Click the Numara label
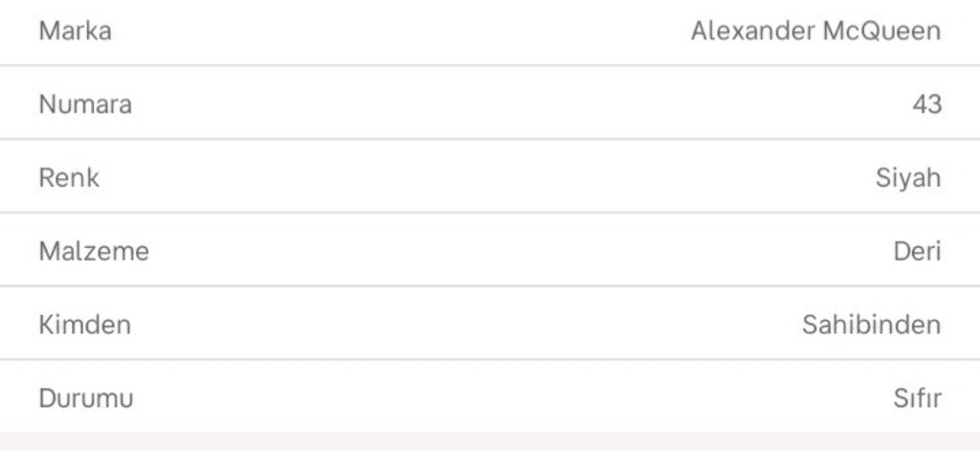 click(x=85, y=103)
